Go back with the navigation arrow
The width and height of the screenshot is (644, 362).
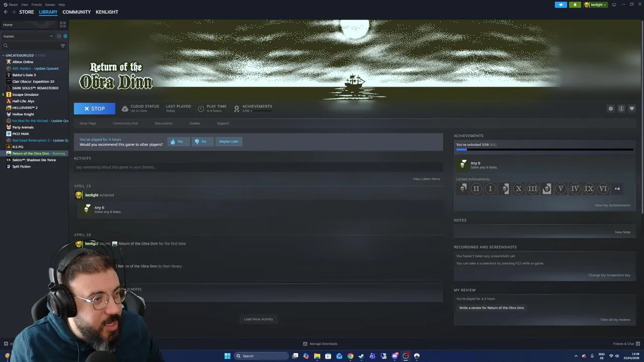(6, 12)
